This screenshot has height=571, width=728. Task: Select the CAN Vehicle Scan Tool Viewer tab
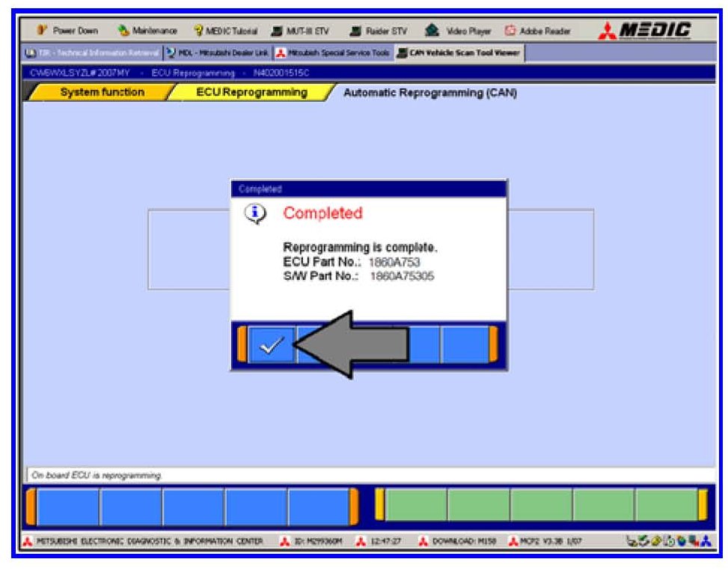click(x=459, y=53)
